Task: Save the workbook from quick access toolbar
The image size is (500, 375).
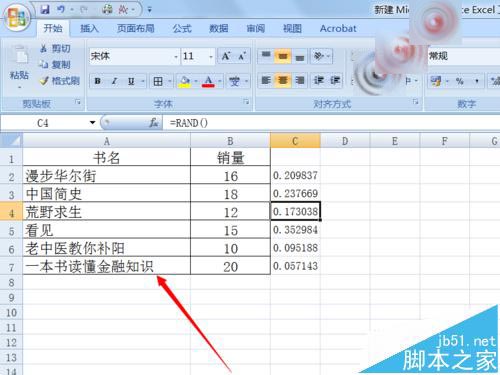Action: tap(45, 10)
